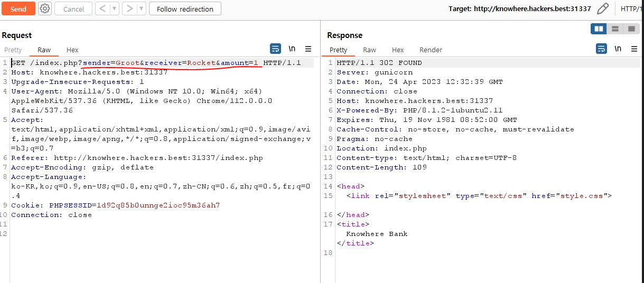This screenshot has width=644, height=283.
Task: Click the Server: gunicorn response header
Action: pos(375,72)
